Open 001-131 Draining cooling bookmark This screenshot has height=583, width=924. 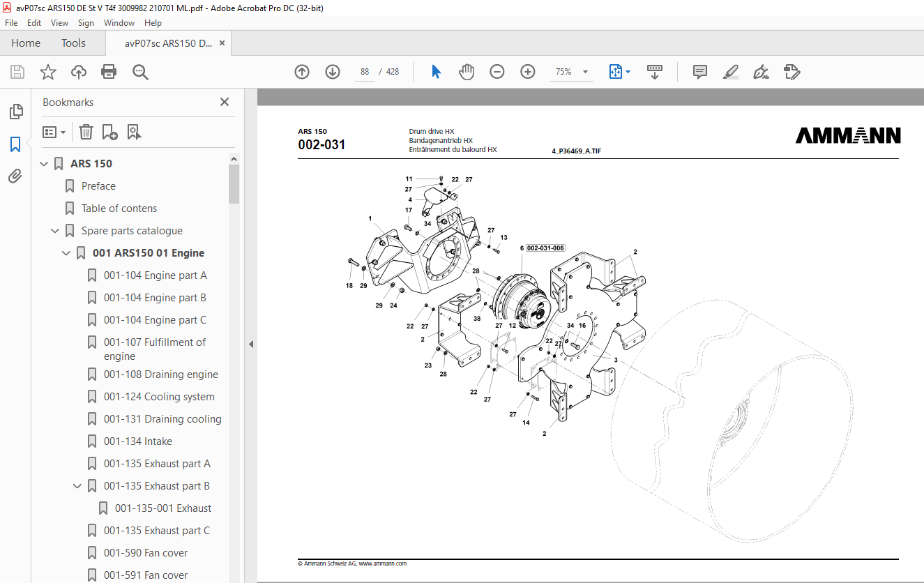162,419
